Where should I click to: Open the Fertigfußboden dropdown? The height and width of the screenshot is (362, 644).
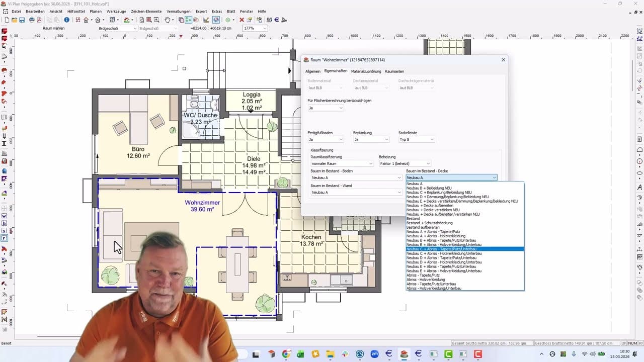(326, 139)
